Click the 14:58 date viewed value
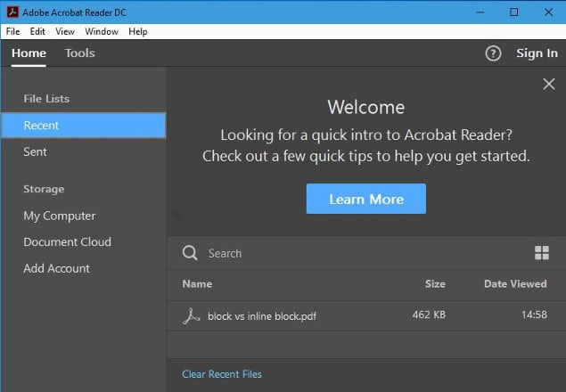 point(534,314)
